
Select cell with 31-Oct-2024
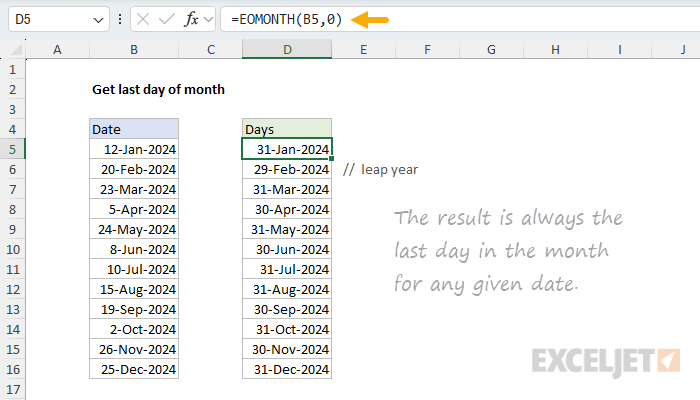pos(287,329)
